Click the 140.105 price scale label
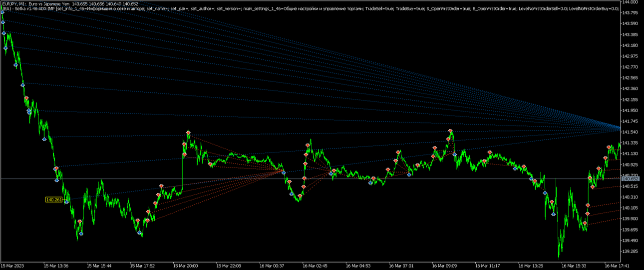Screen dimensions: 644x270 click(x=631, y=208)
